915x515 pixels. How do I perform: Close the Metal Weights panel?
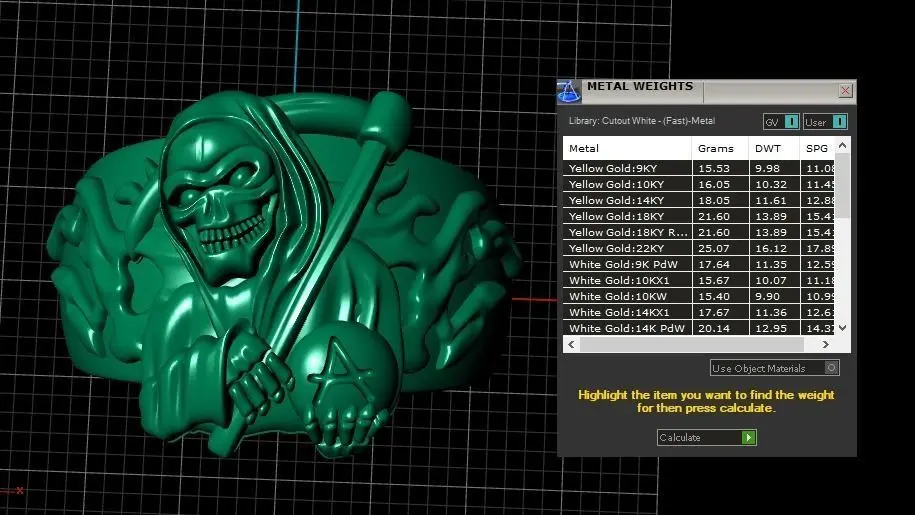(x=845, y=90)
